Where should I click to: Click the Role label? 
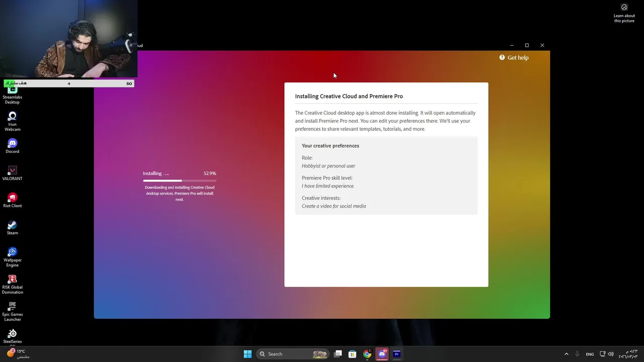307,158
